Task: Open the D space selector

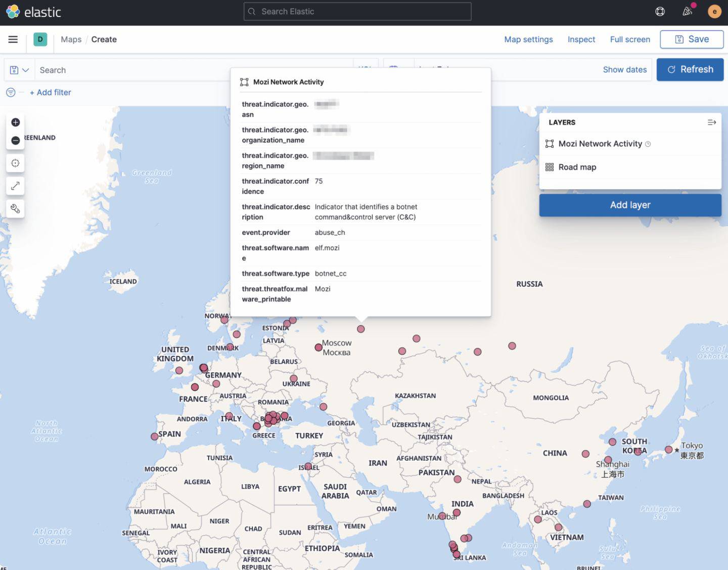Action: [40, 39]
